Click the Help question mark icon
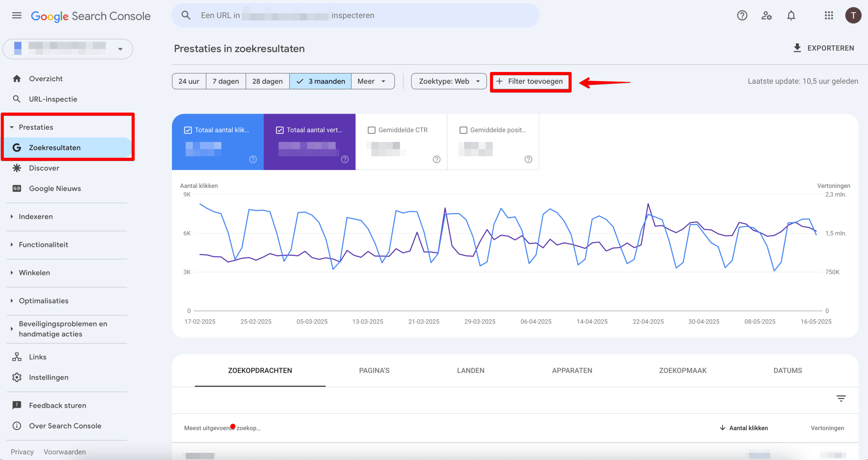This screenshot has height=460, width=868. click(x=742, y=16)
